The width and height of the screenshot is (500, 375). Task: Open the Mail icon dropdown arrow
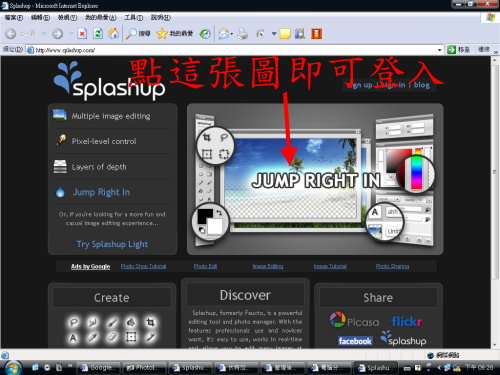pyautogui.click(x=232, y=34)
